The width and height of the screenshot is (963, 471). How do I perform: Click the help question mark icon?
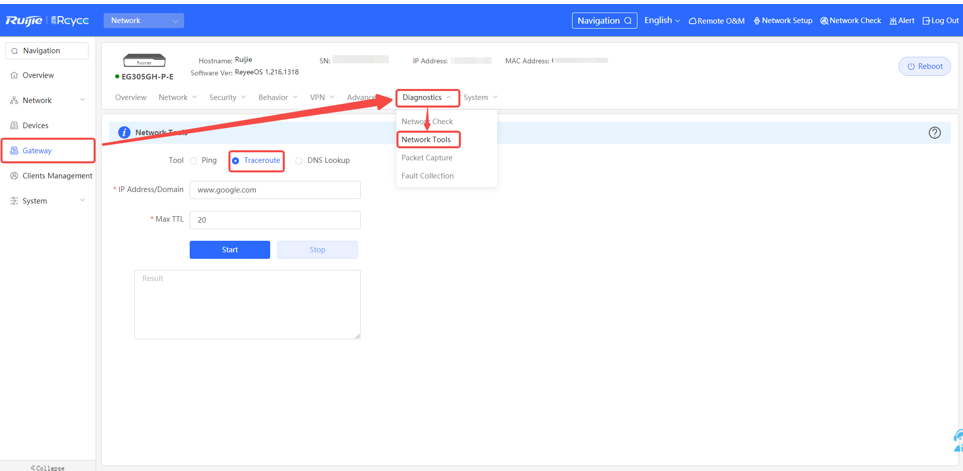point(934,133)
